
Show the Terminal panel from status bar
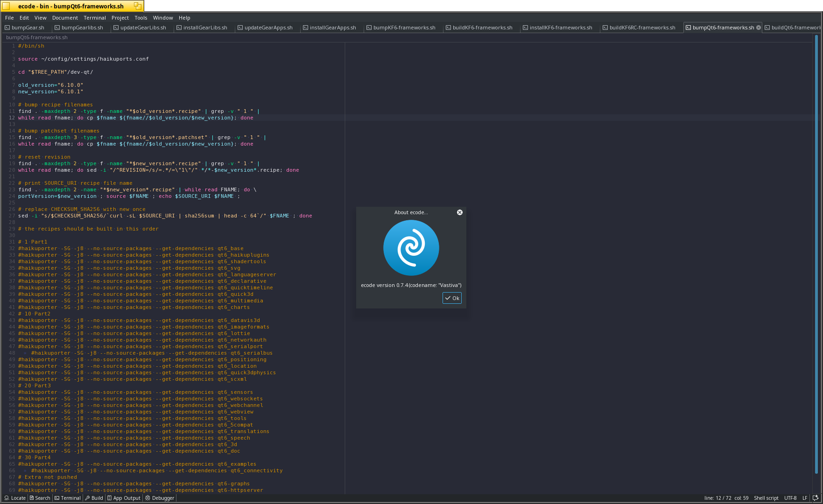[68, 498]
